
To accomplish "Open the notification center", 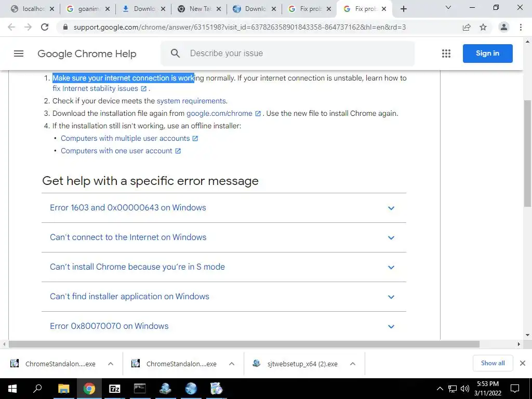I will (515, 389).
